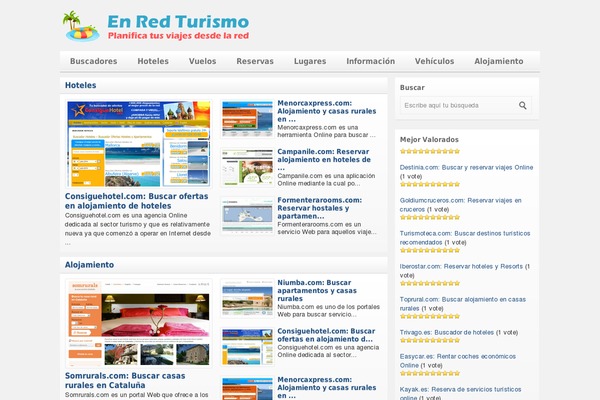
Task: Click the 'Buscar' widget heading
Action: [412, 88]
